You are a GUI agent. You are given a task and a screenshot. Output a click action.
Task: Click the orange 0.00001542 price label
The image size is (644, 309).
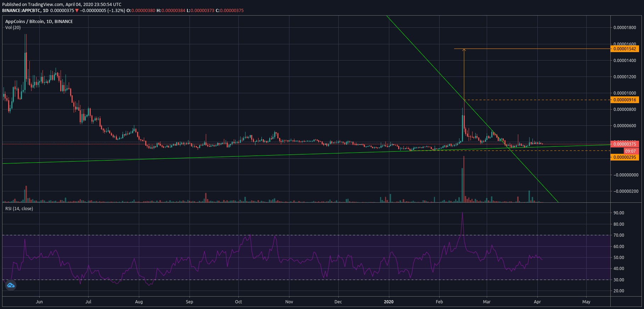[625, 49]
